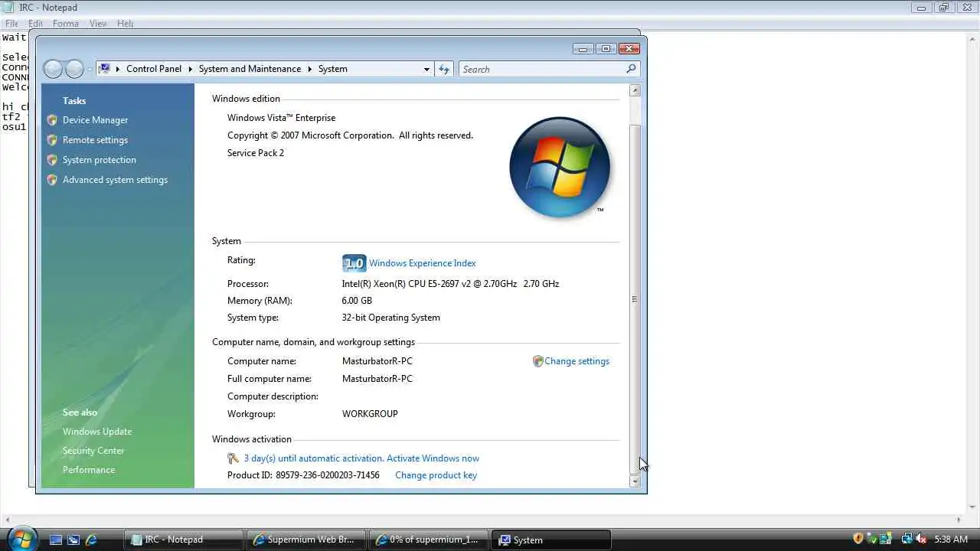
Task: Click System and Maintenance in the breadcrumb
Action: click(x=250, y=69)
